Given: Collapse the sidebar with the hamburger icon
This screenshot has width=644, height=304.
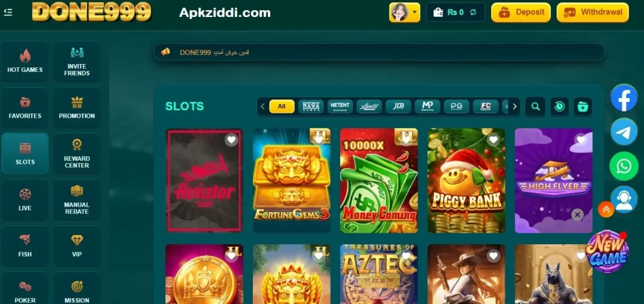Looking at the screenshot, I should 8,13.
